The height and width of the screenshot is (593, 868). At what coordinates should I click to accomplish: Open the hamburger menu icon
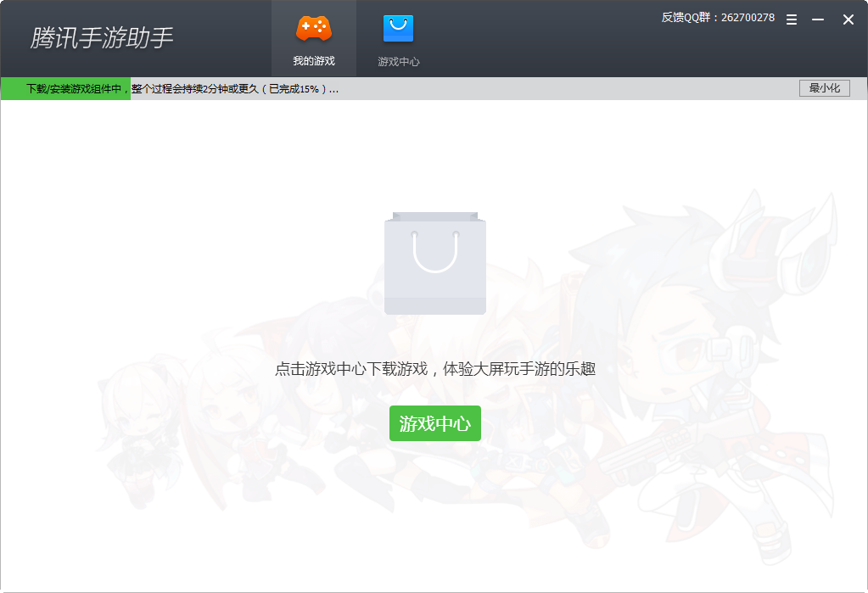coord(792,20)
